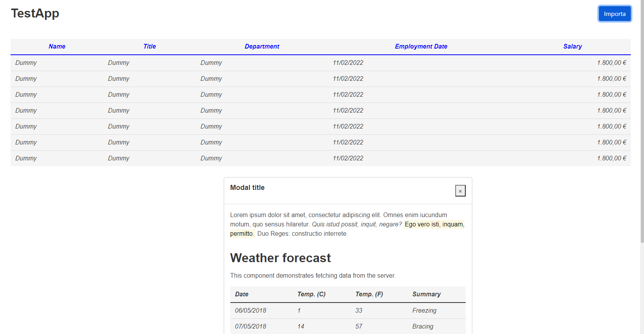
Task: Sort by the Title column header
Action: (x=150, y=46)
